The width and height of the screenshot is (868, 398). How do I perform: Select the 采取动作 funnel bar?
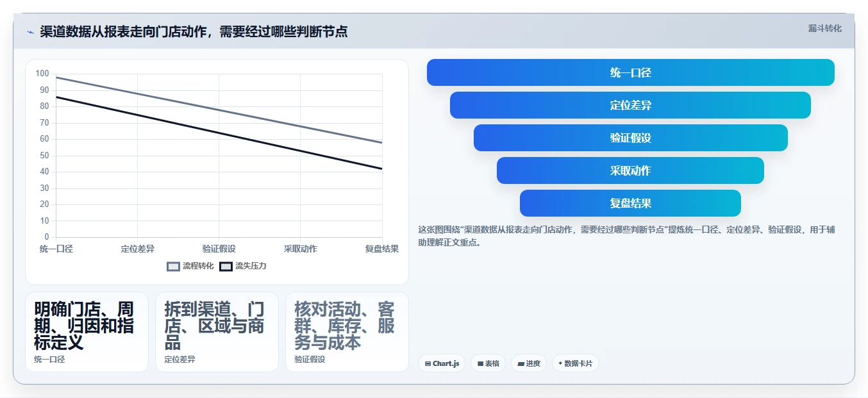631,170
